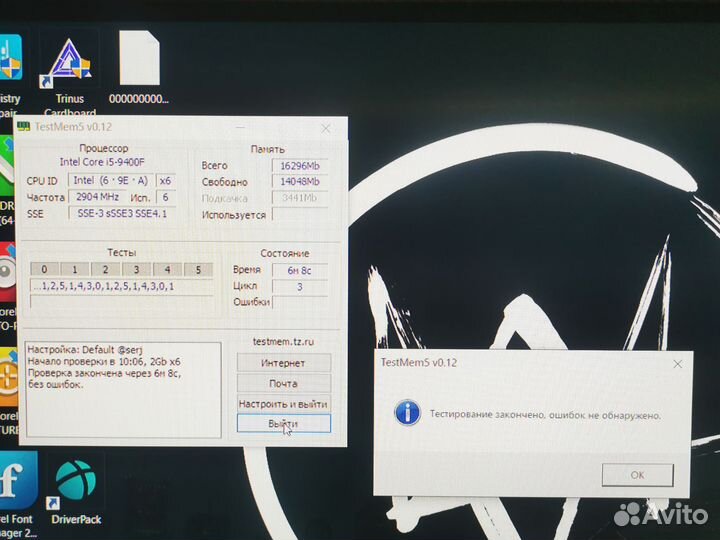Click the test sequence field 1,2,5,1,4,3,0
The image size is (720, 540).
coord(122,286)
